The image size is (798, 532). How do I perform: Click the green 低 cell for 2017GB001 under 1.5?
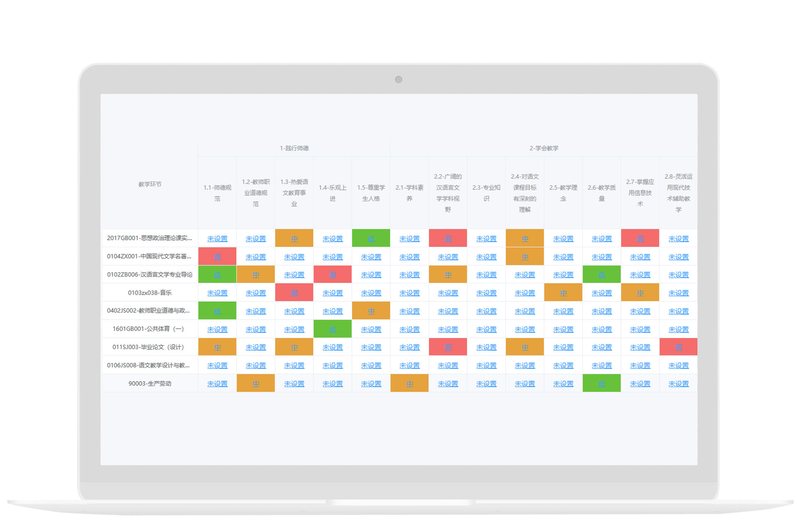[x=371, y=239]
